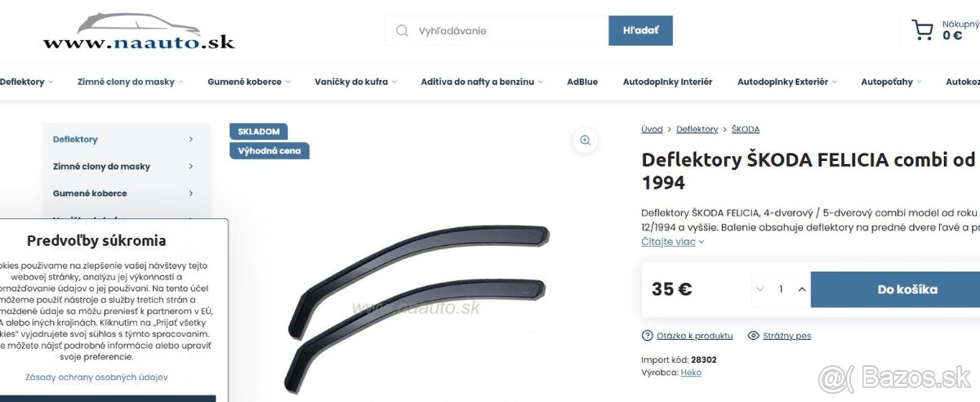Open the Heko manufacturer link
The image size is (980, 402).
pos(691,373)
